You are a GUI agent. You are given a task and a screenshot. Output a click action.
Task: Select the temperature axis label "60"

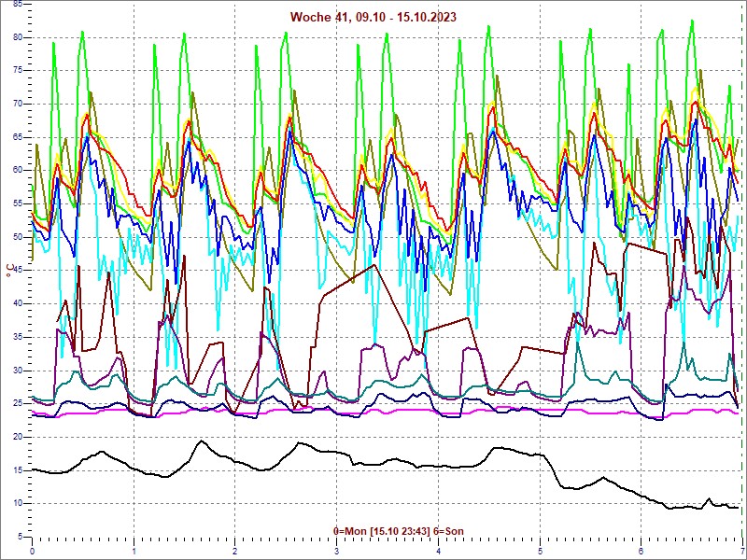point(17,171)
